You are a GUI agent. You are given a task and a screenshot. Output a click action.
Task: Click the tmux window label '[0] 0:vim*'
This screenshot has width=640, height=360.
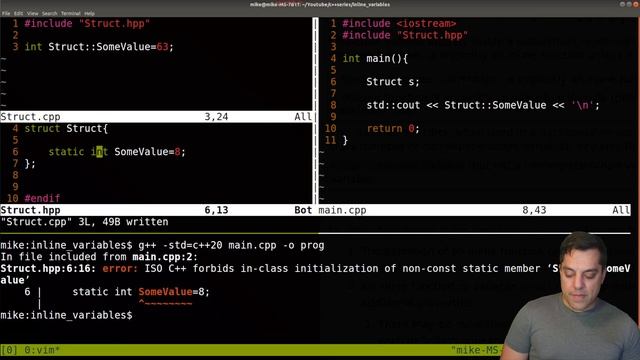tap(30, 350)
